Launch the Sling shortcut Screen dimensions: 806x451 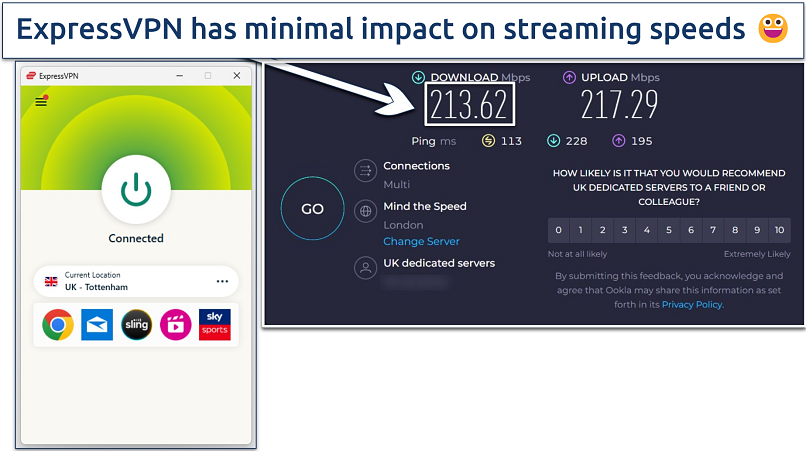coord(136,324)
